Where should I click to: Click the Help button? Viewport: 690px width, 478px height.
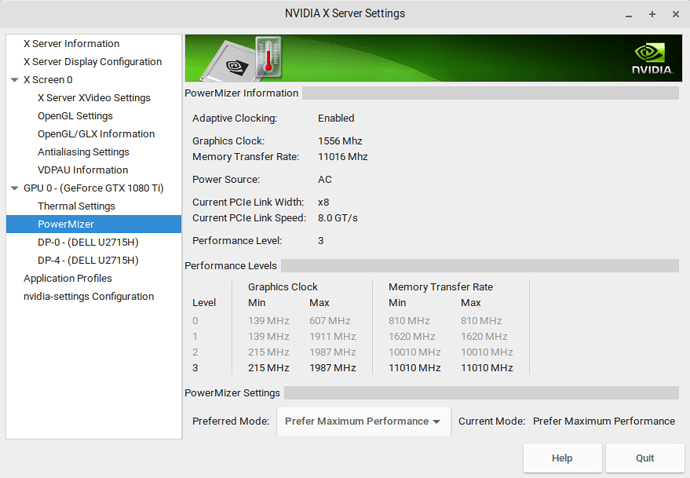point(562,458)
